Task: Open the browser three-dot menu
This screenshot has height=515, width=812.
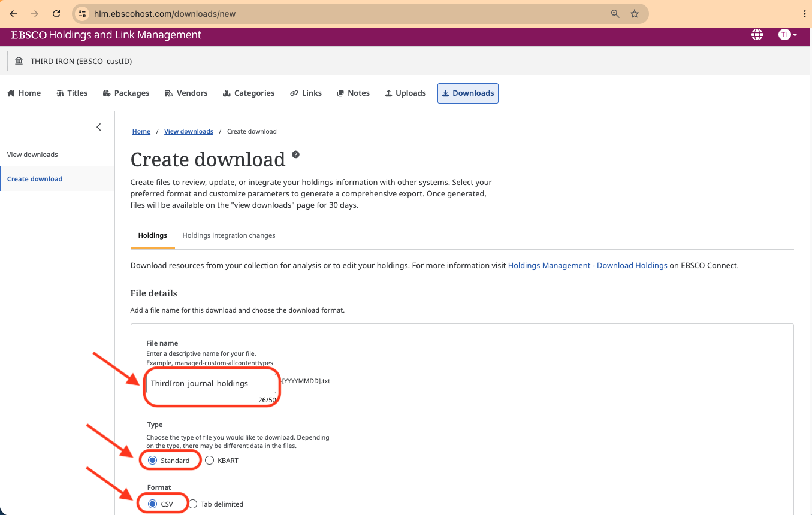Action: 804,14
